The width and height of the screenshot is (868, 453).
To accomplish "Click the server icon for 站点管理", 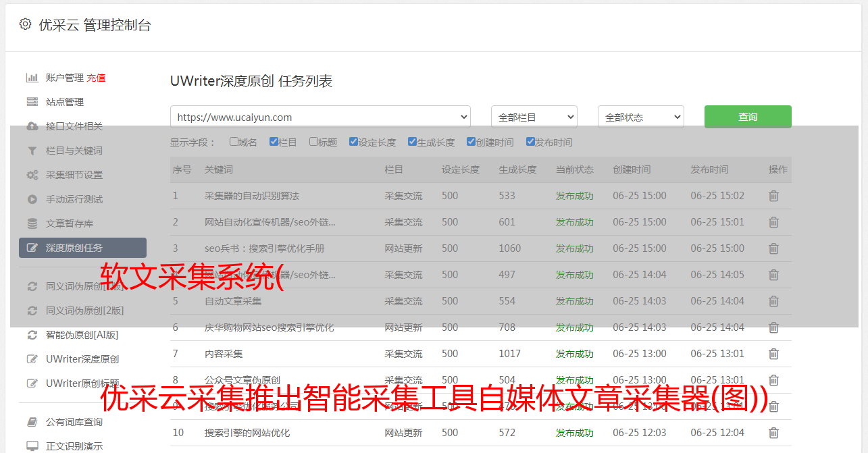I will pyautogui.click(x=32, y=102).
